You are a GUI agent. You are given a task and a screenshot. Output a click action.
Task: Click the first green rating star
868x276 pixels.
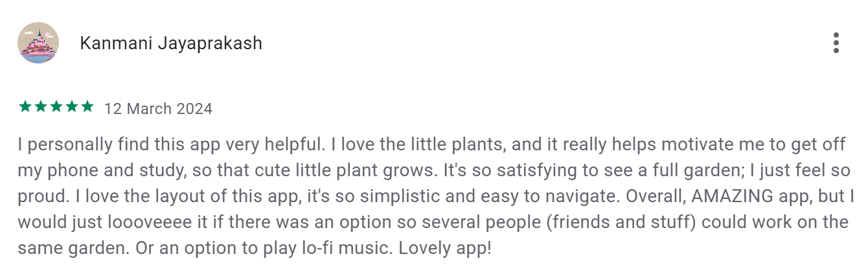pyautogui.click(x=25, y=106)
